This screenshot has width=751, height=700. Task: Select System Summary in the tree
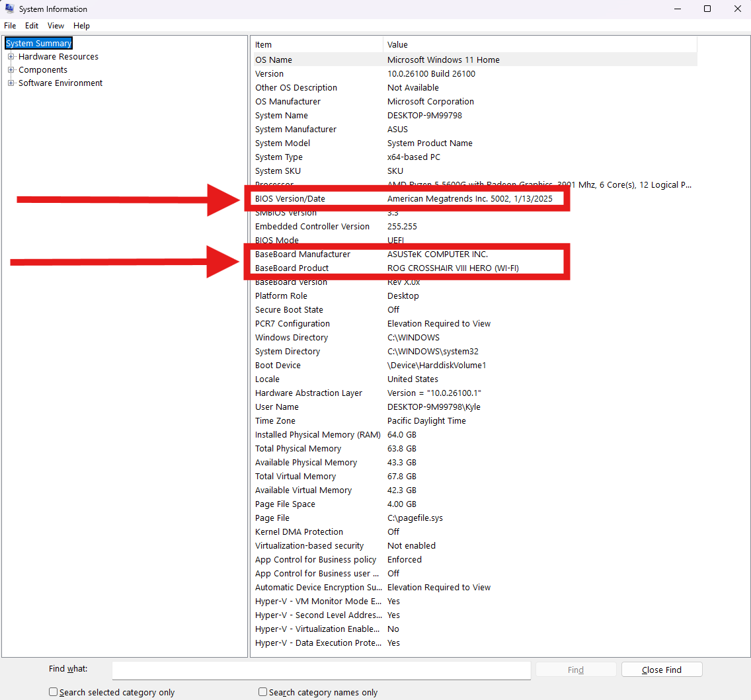tap(39, 44)
